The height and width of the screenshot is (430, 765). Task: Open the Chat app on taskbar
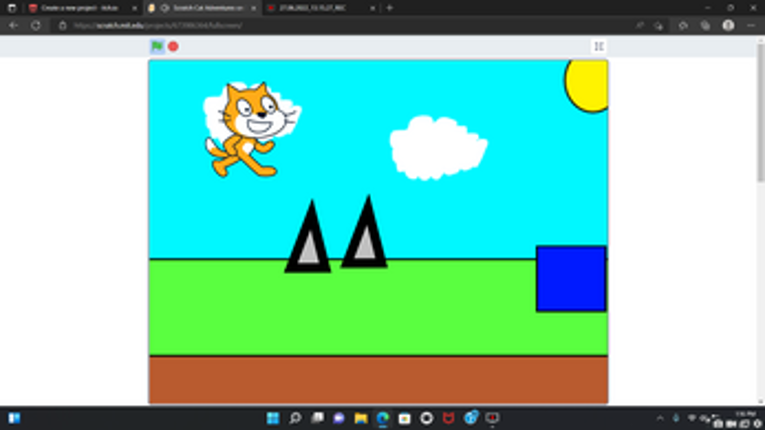click(x=339, y=418)
